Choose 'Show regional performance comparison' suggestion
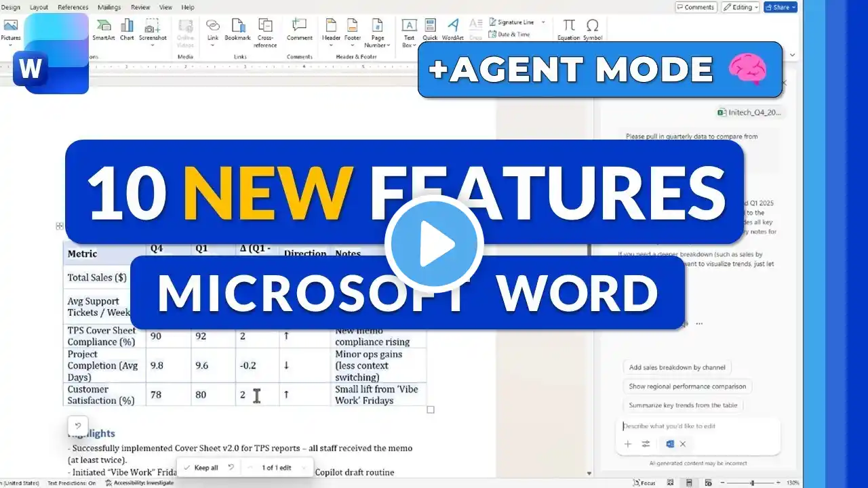This screenshot has height=488, width=868. (687, 386)
